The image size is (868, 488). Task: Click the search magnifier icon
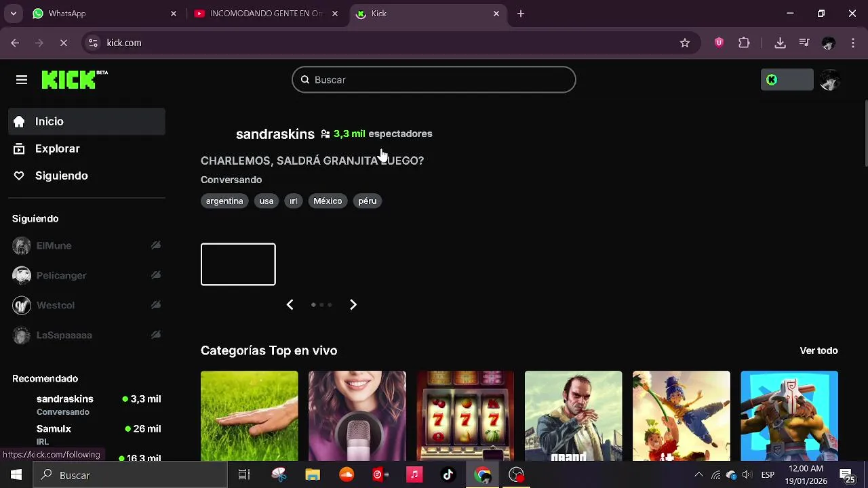point(305,80)
